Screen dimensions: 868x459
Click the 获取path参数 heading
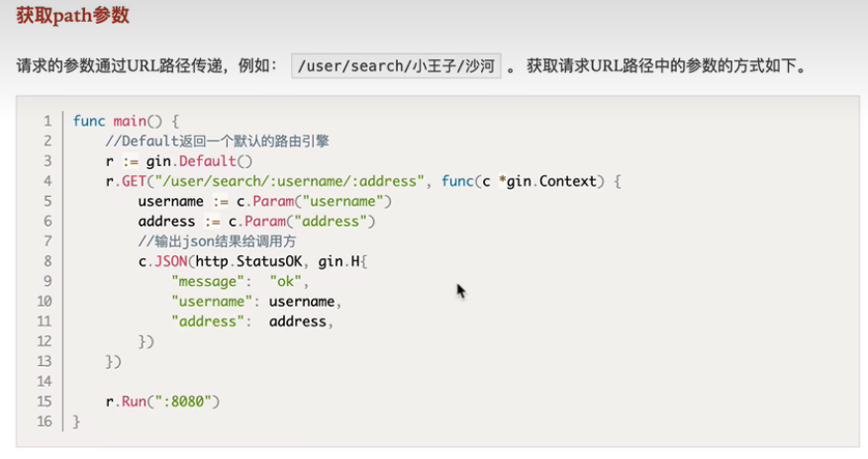(x=72, y=15)
